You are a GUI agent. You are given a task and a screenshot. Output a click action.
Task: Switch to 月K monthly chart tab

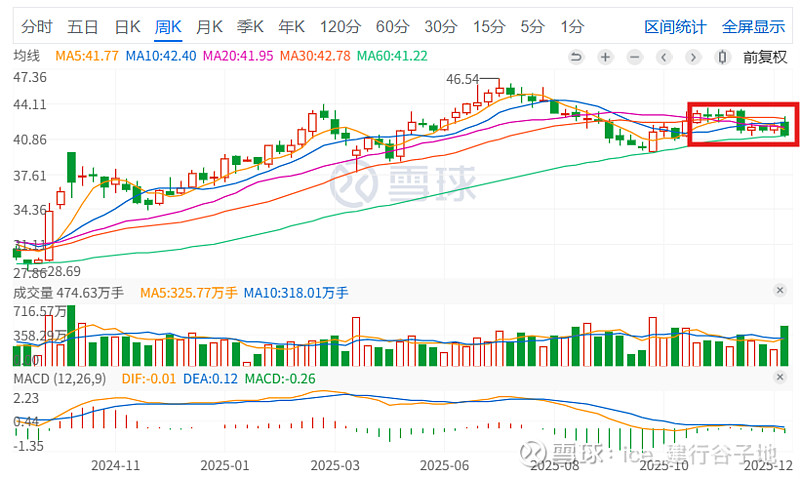pyautogui.click(x=209, y=26)
